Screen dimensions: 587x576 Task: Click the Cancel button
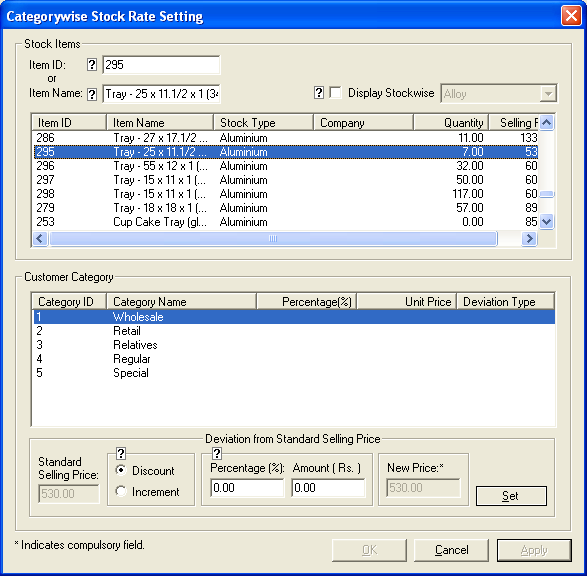tap(451, 550)
